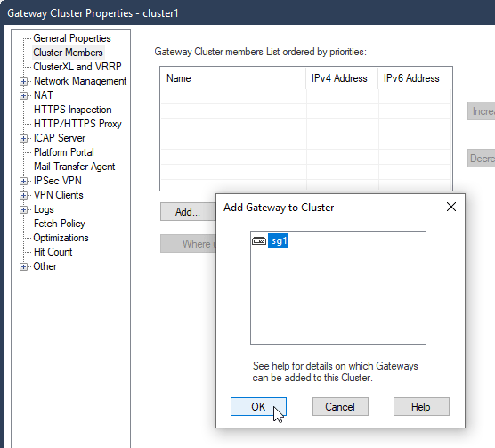This screenshot has width=495, height=448.
Task: Cancel the Add Gateway dialog
Action: (340, 407)
